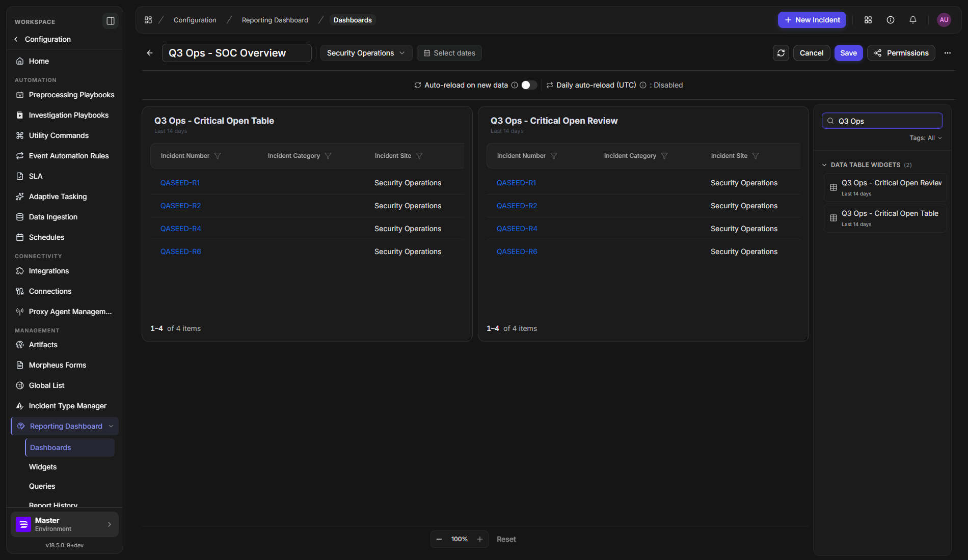
Task: Open the apps grid icon in breadcrumb
Action: pyautogui.click(x=148, y=20)
